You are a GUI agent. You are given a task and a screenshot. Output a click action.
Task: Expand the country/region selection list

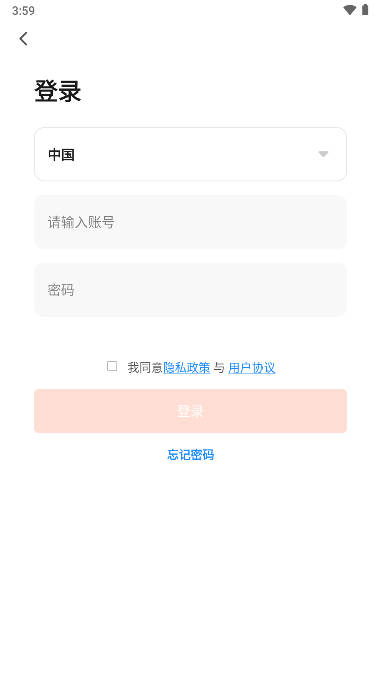pyautogui.click(x=190, y=154)
